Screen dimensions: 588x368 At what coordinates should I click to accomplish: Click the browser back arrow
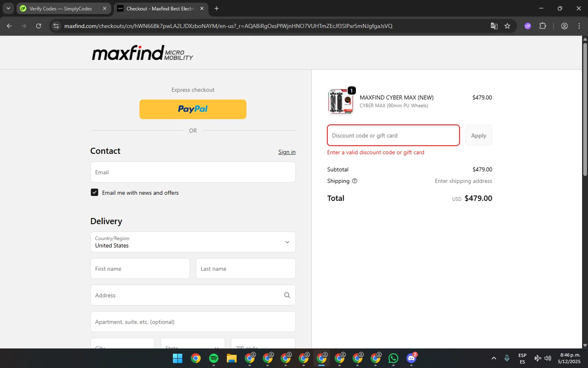coord(9,26)
